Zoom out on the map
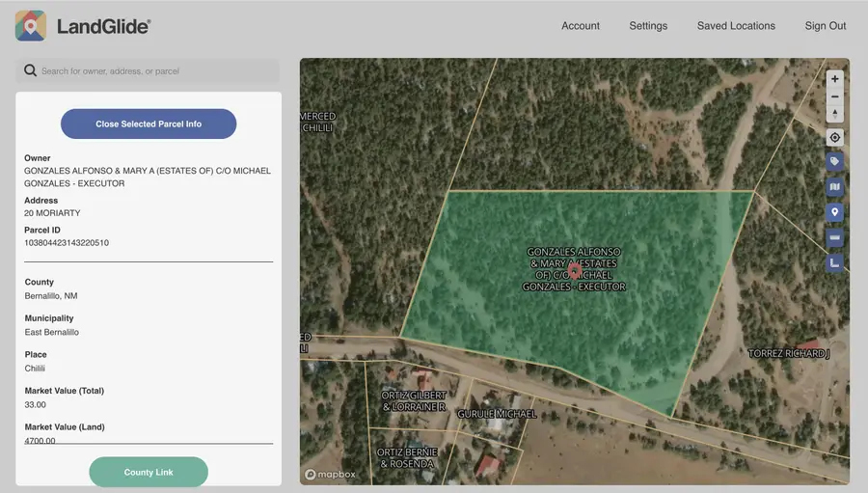868x493 pixels. tap(835, 96)
